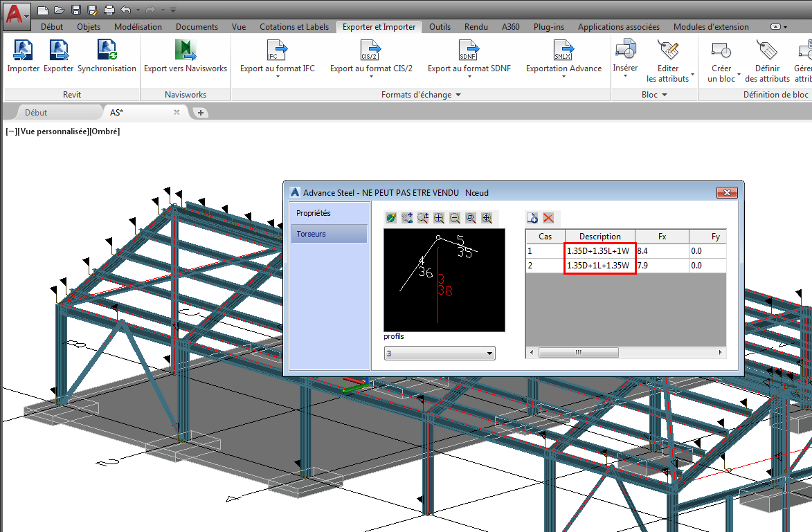Click the zoom window magnifier icon in dialog
Viewport: 812px width, 532px height.
[471, 218]
